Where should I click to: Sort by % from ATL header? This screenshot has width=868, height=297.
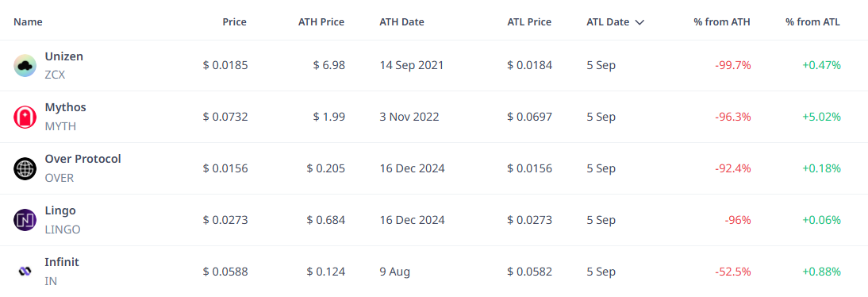tap(812, 22)
